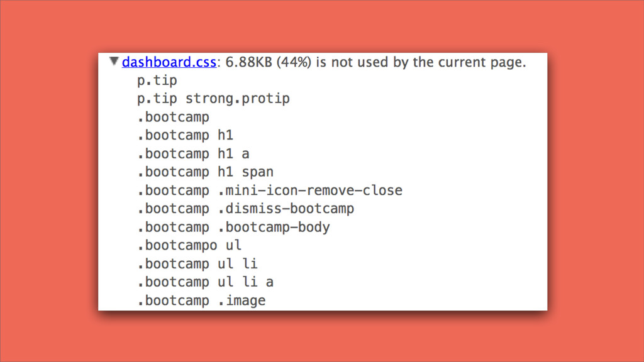The height and width of the screenshot is (362, 644).
Task: Click the .bootcamp .dismiss-bootcamp line
Action: tap(245, 209)
